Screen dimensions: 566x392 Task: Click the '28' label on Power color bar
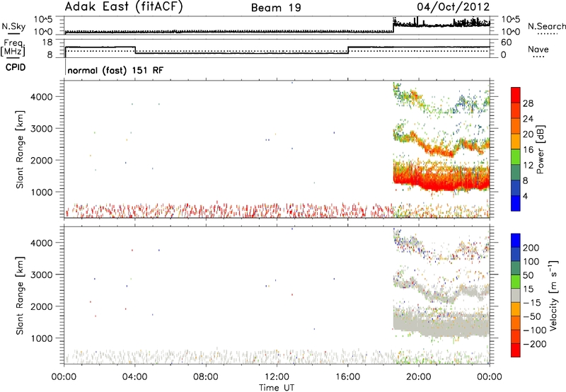[528, 103]
